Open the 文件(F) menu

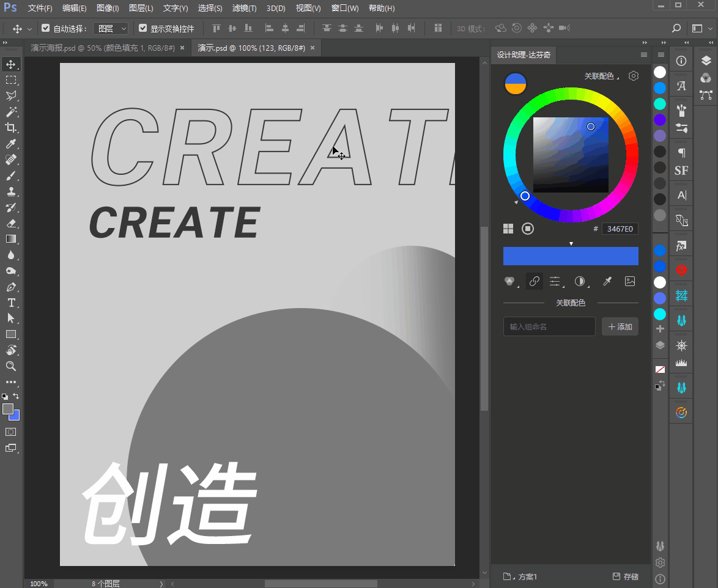40,8
